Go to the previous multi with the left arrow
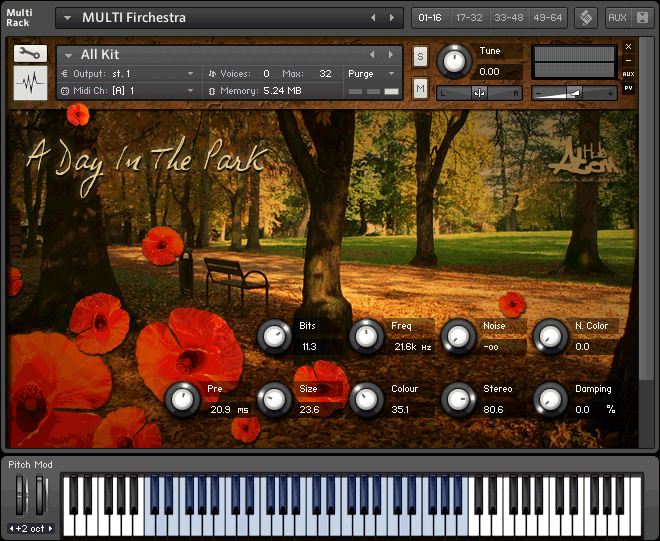 [x=373, y=18]
